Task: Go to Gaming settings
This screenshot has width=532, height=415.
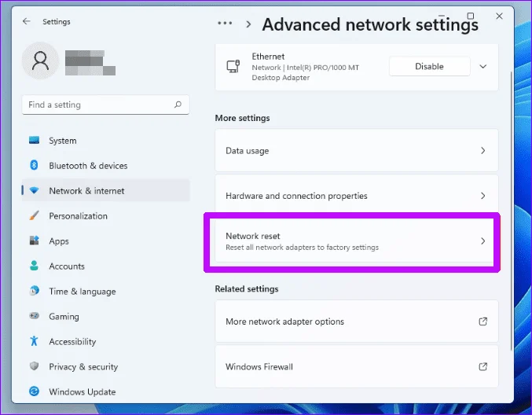Action: point(105,316)
